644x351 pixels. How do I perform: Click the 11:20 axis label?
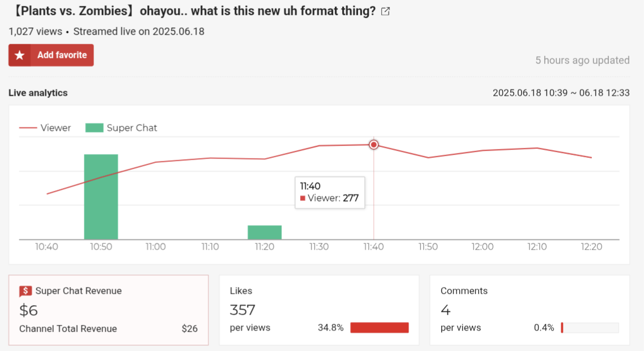coord(265,247)
